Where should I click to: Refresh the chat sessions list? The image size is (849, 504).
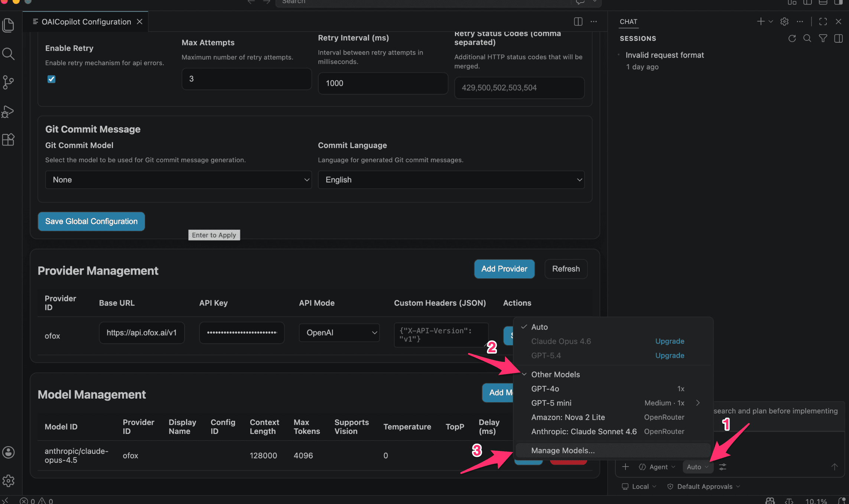click(792, 39)
